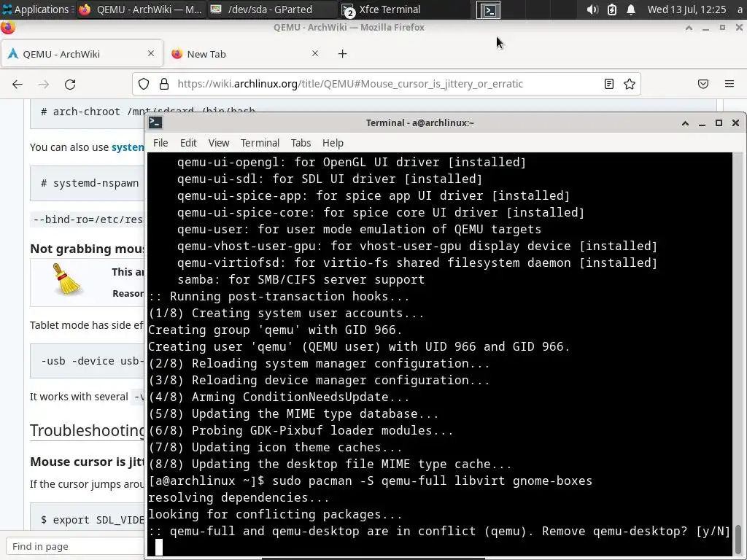The image size is (747, 560).
Task: Follow the 'systen' link in the wiki page
Action: click(x=127, y=147)
